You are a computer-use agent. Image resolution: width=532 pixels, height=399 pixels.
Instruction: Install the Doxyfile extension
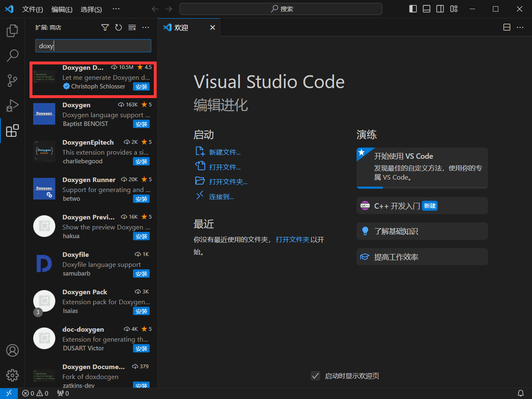click(x=141, y=274)
